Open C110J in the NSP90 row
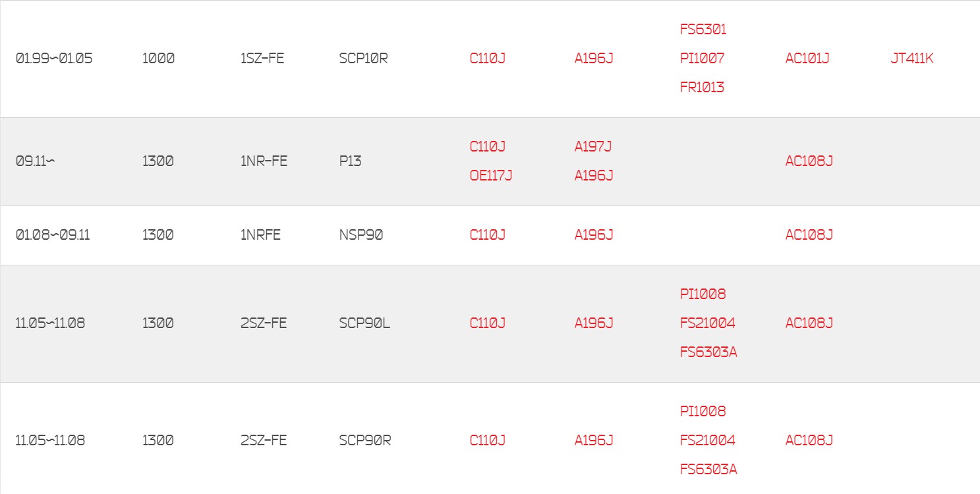 click(488, 234)
